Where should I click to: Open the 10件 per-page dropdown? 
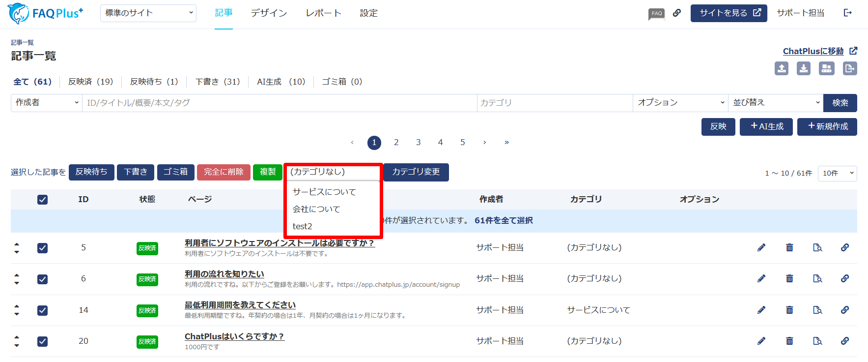point(837,173)
